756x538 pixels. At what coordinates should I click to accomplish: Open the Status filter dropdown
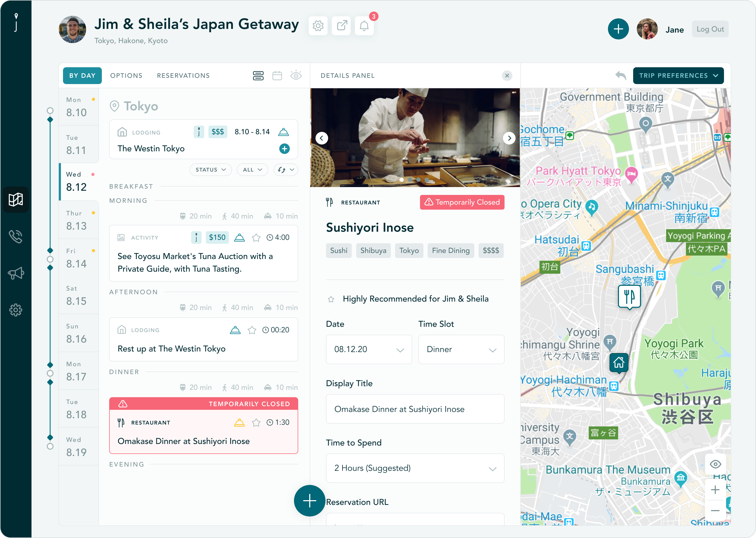click(211, 170)
